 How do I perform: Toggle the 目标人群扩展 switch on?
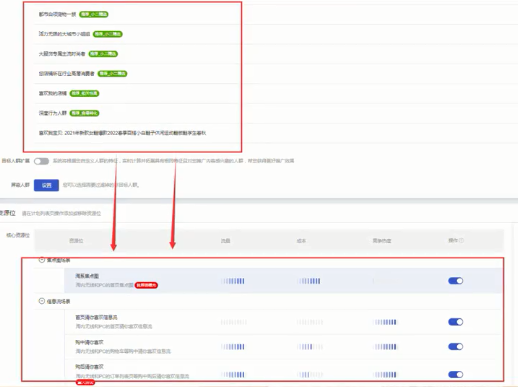tap(41, 161)
